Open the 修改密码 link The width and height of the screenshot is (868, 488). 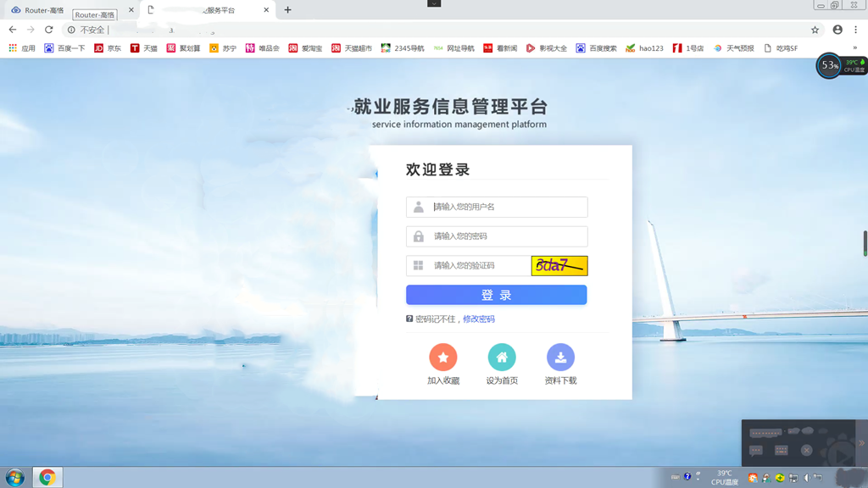(479, 319)
